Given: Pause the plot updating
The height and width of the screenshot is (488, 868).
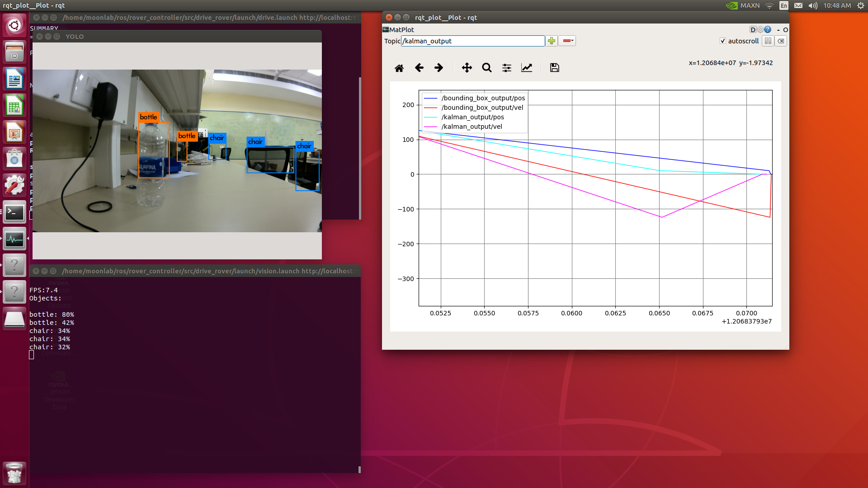Looking at the screenshot, I should point(768,41).
